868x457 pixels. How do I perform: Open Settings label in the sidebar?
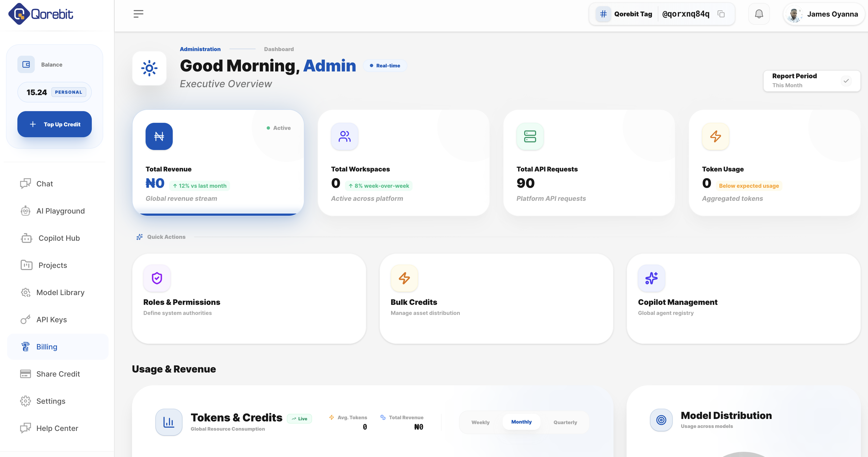51,401
